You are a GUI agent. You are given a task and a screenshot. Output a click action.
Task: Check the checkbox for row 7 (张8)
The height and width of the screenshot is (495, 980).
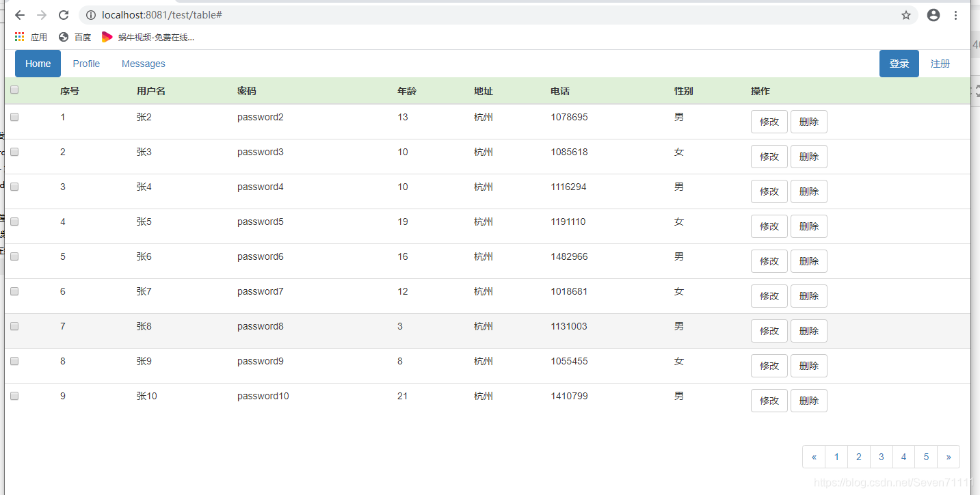[14, 326]
